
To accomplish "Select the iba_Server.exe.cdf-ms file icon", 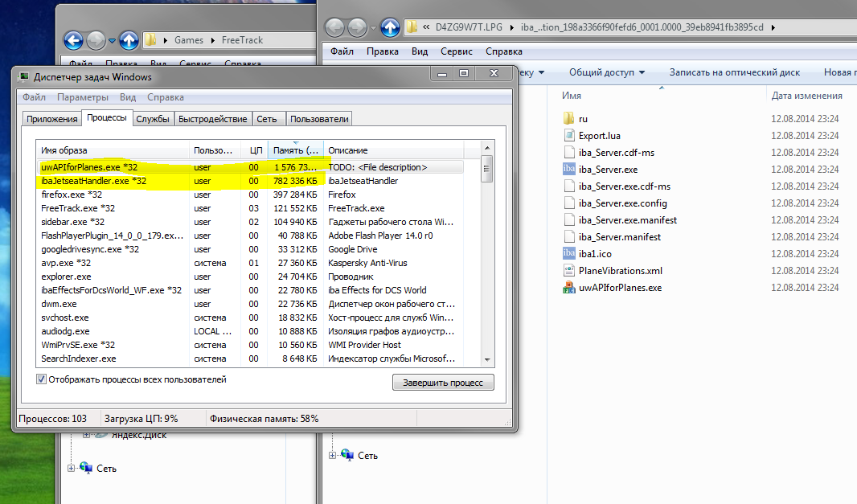I will pos(568,186).
